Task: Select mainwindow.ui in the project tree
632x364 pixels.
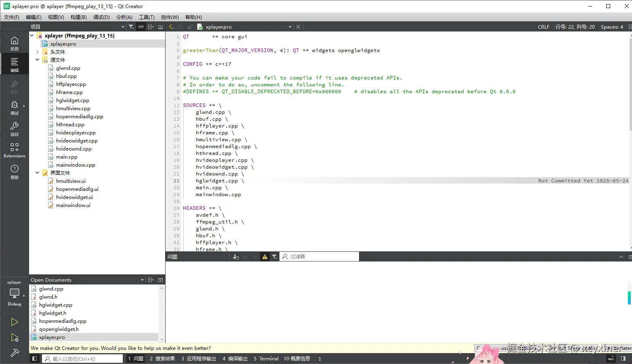Action: (x=73, y=205)
